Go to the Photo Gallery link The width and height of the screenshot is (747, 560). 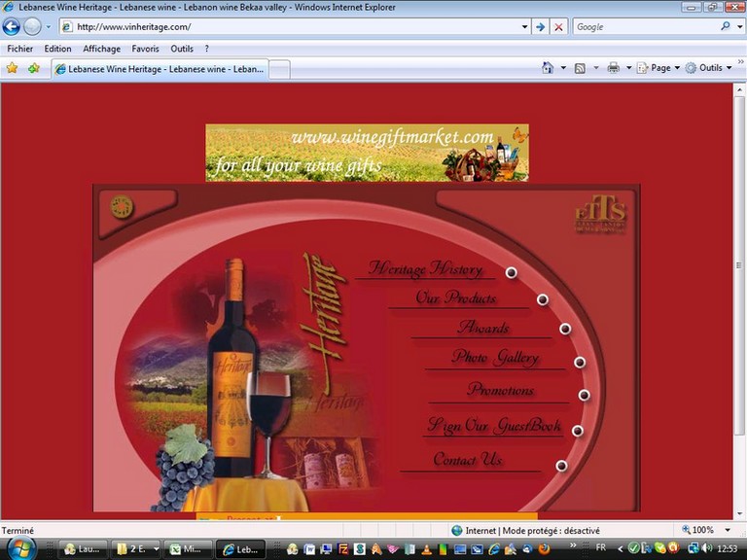(495, 358)
